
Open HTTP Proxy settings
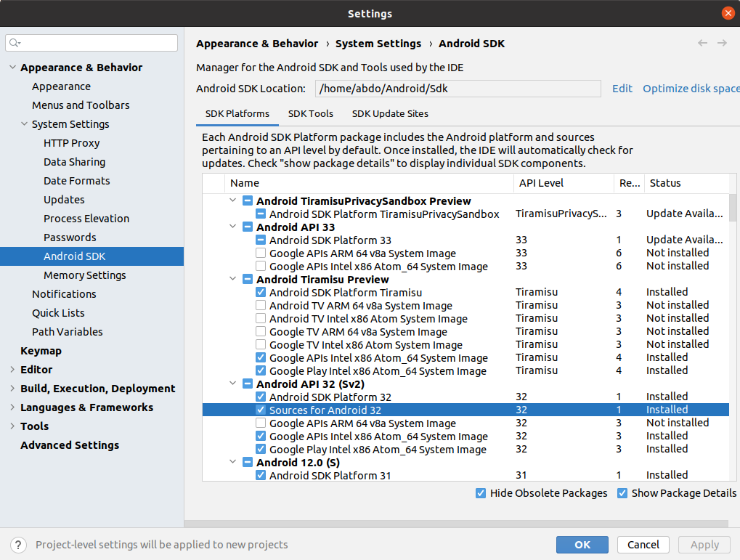tap(72, 143)
